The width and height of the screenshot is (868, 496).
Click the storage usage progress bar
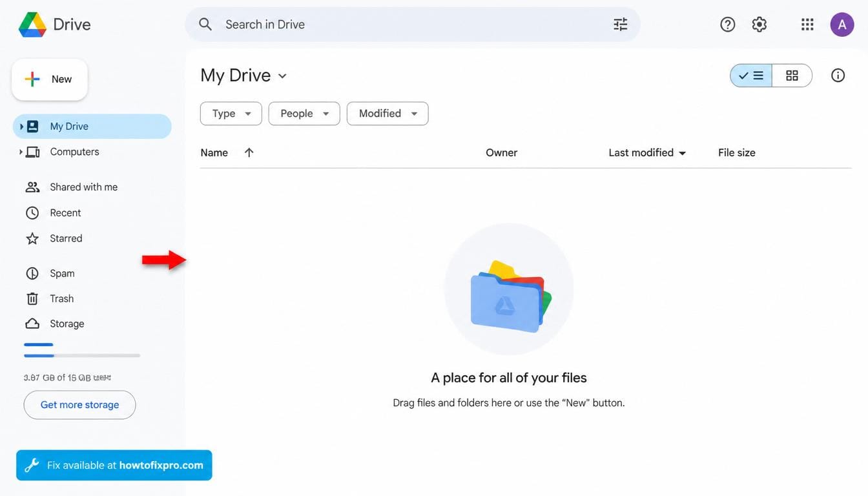click(82, 355)
